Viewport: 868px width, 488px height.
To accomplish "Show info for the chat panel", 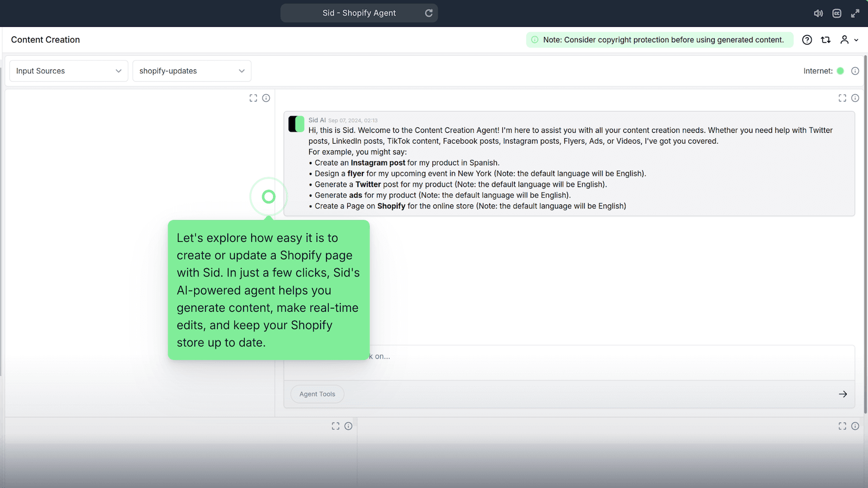I will (855, 98).
